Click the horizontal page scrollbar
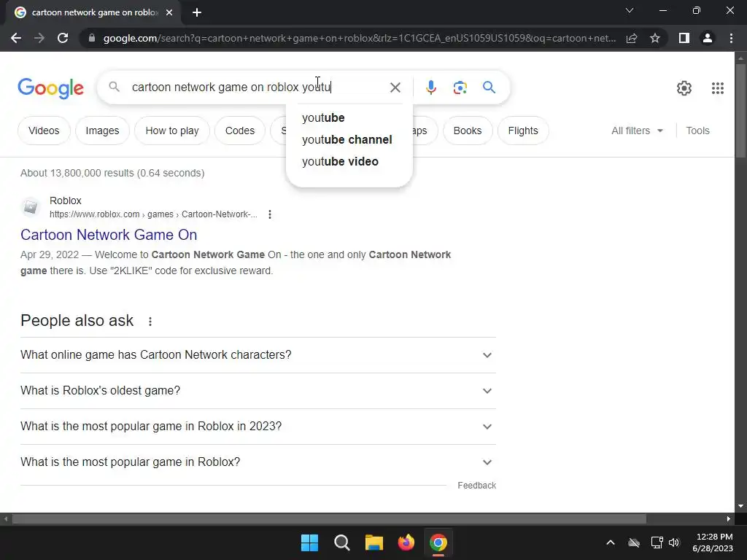The image size is (747, 560). pos(329,518)
